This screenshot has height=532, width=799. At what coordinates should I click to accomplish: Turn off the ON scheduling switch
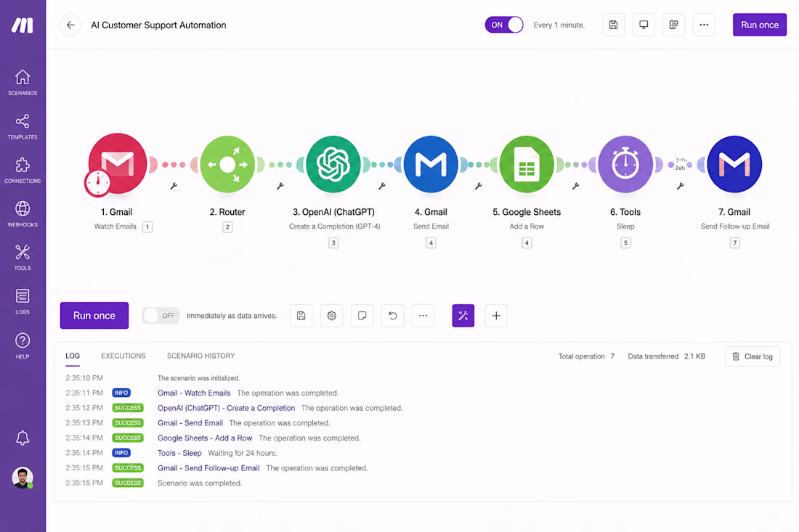point(504,25)
